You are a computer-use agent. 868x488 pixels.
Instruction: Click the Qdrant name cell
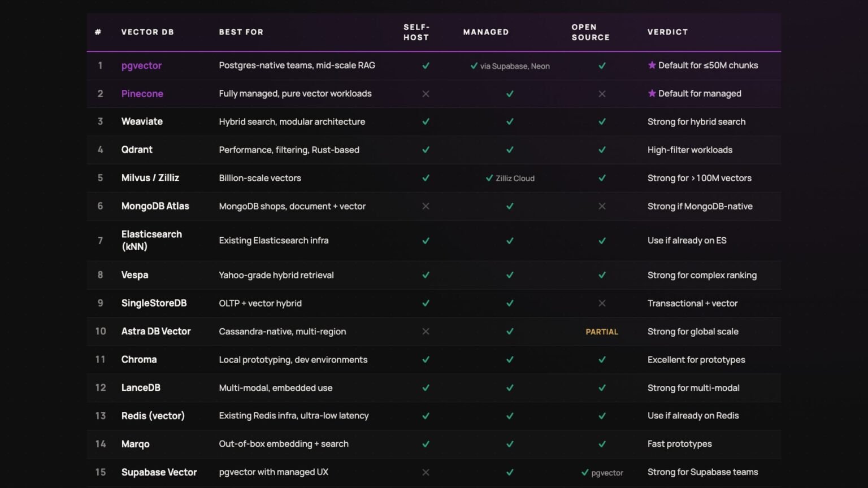click(137, 150)
